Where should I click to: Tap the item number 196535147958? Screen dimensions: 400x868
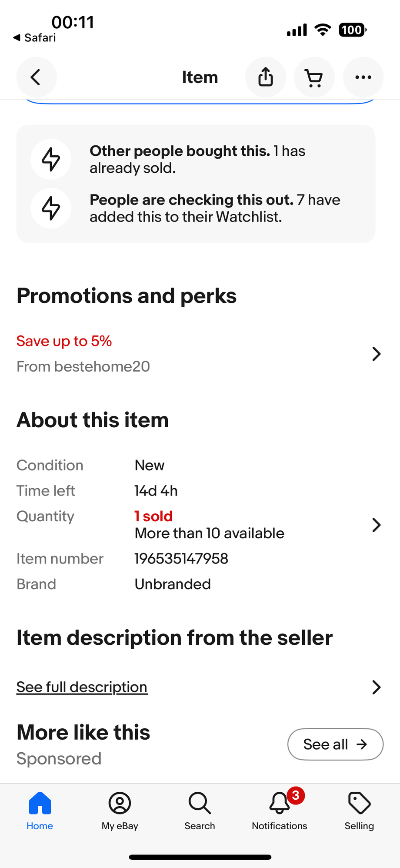pyautogui.click(x=181, y=559)
